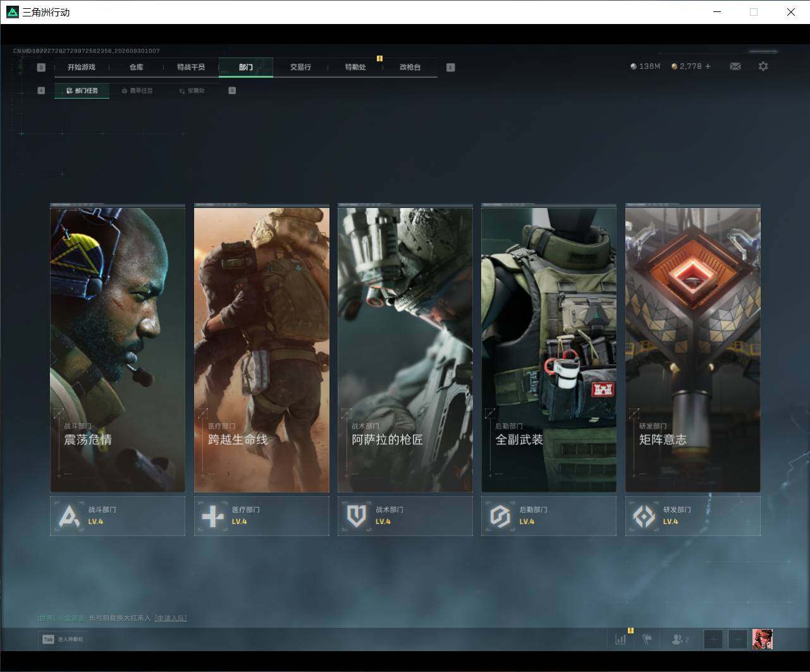Open the friends list icon

[x=680, y=640]
